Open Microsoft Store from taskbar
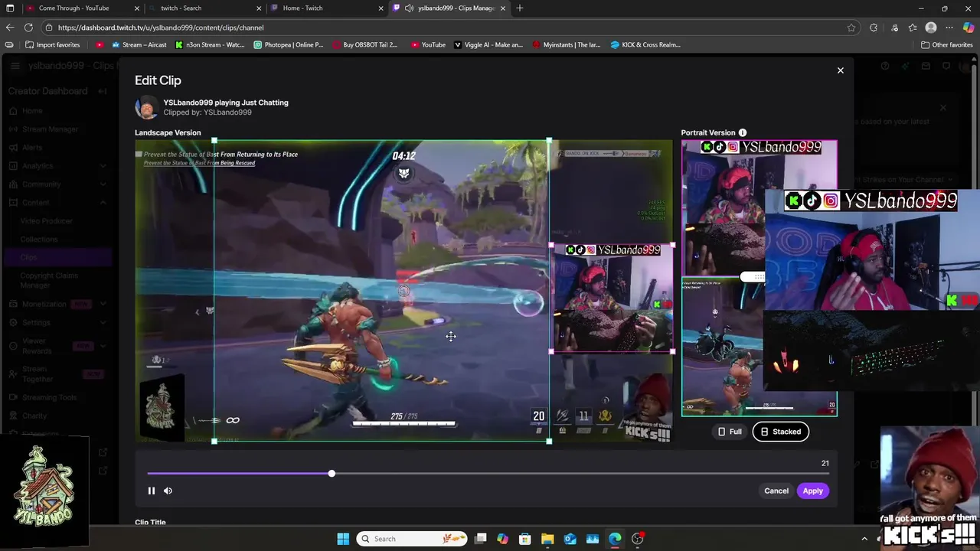The height and width of the screenshot is (551, 980). tap(524, 539)
